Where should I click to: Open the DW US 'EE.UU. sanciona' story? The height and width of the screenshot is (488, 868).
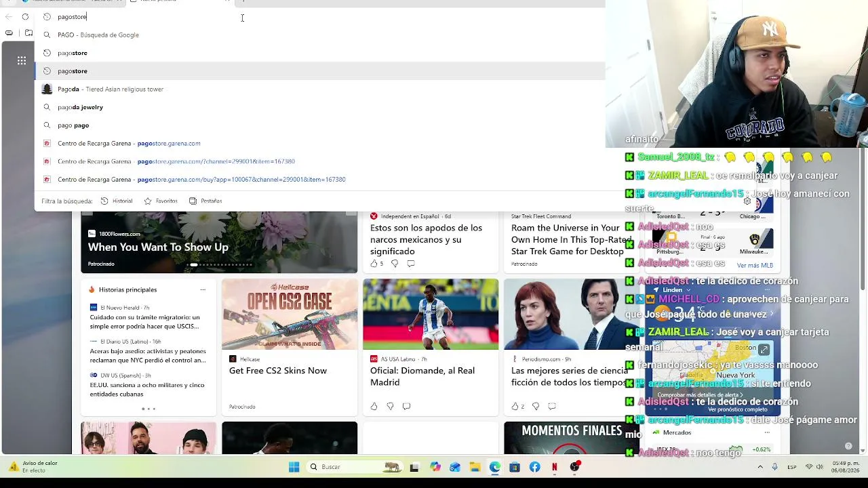point(147,389)
